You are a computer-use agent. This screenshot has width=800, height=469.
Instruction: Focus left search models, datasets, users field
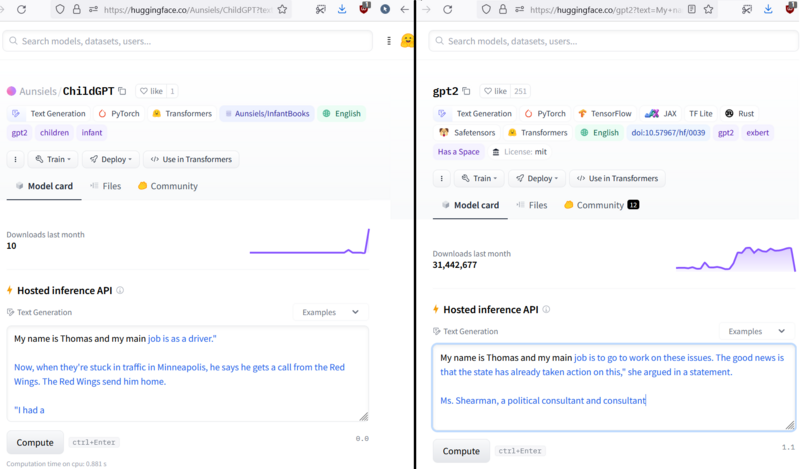coord(188,41)
